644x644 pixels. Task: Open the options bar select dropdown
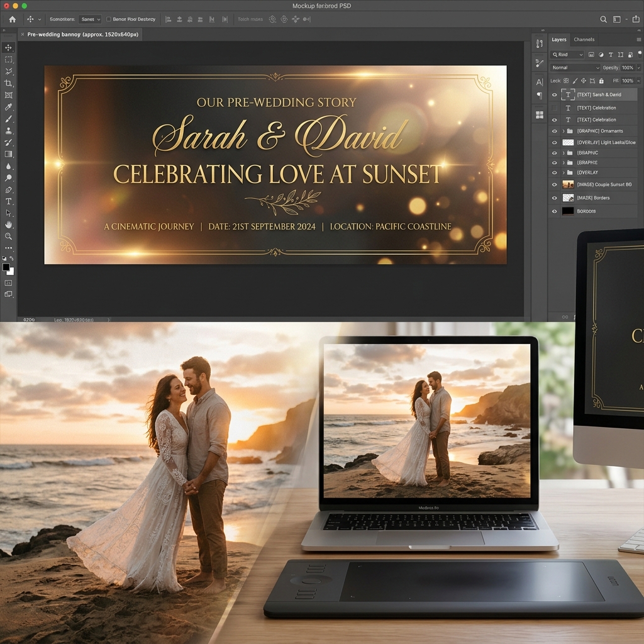click(x=90, y=19)
